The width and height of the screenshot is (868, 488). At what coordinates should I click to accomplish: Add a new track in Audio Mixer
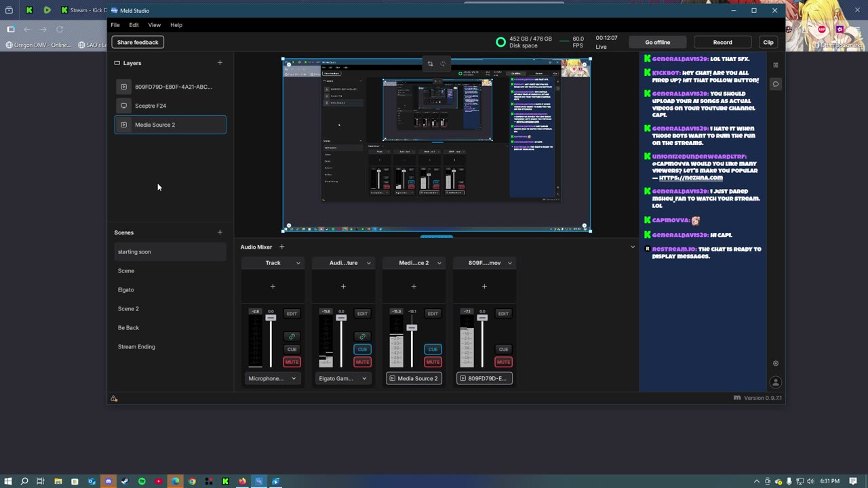point(281,247)
